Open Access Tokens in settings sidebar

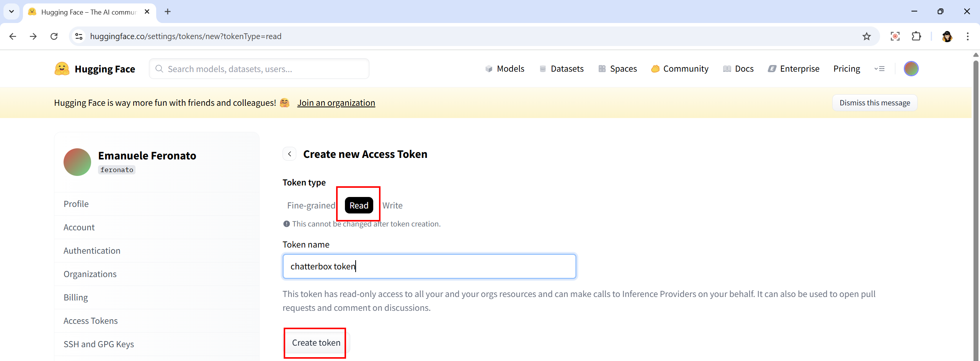pos(91,321)
